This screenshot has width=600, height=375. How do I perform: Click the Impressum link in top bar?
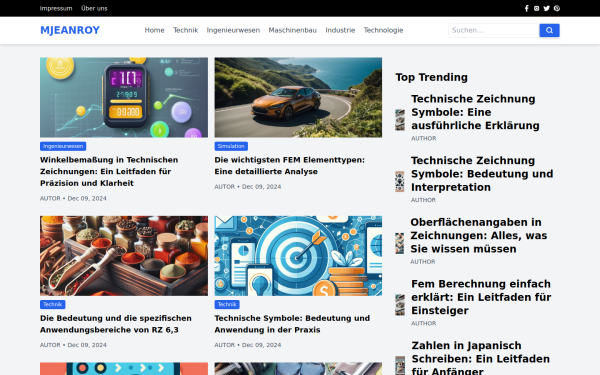click(x=56, y=8)
